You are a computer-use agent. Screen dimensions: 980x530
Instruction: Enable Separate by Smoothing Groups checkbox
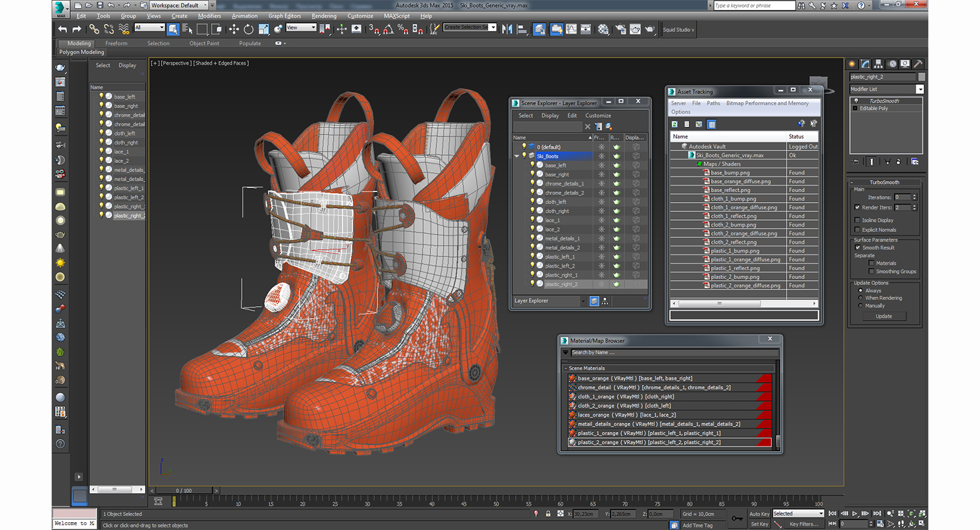[x=871, y=271]
